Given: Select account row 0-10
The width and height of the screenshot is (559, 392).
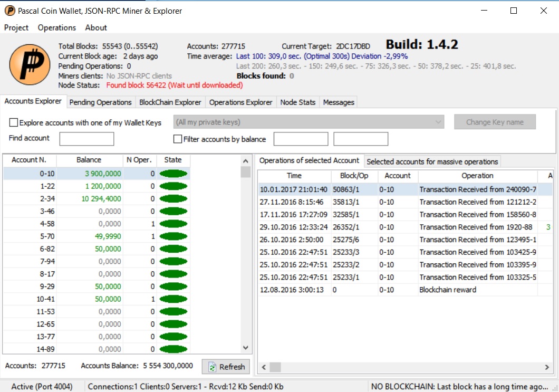Looking at the screenshot, I should pos(97,174).
